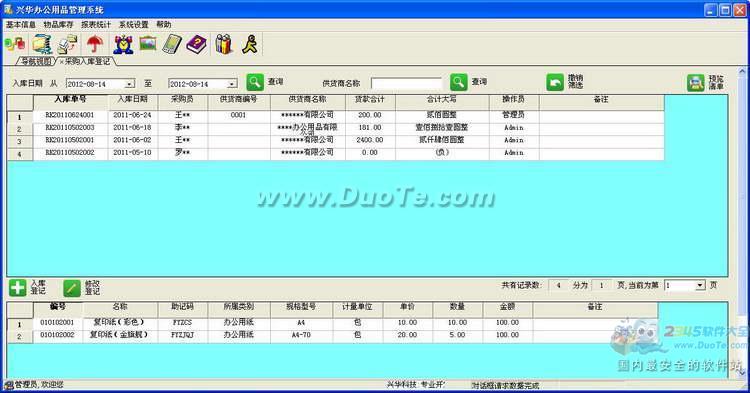Click the green plus 入库登记 icon
The width and height of the screenshot is (750, 393).
point(18,288)
